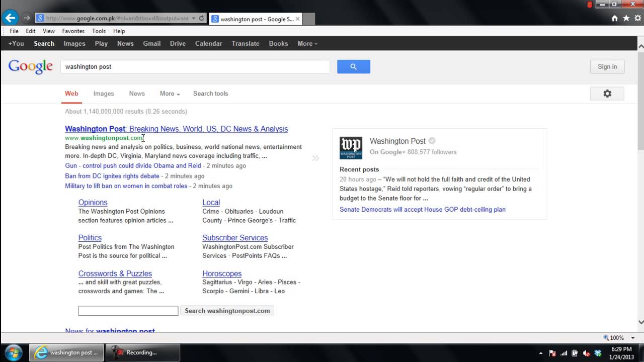This screenshot has height=362, width=644.
Task: Click Washington Post Google+ page name
Action: coord(397,141)
